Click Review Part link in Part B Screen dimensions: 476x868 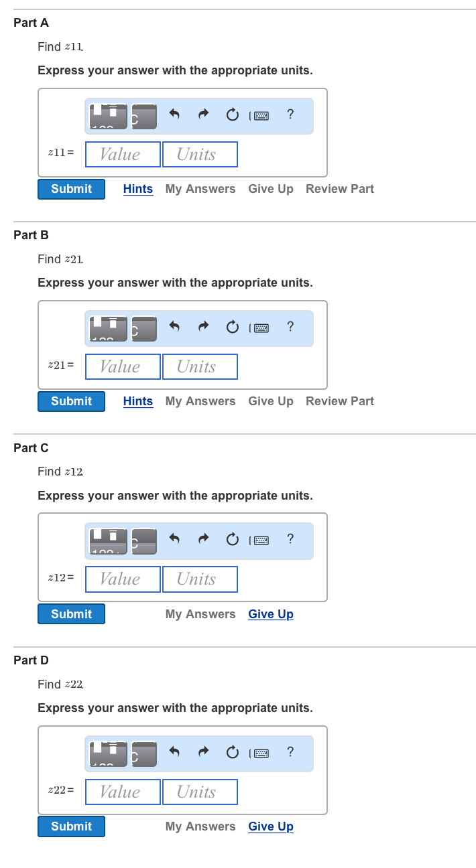pos(340,401)
